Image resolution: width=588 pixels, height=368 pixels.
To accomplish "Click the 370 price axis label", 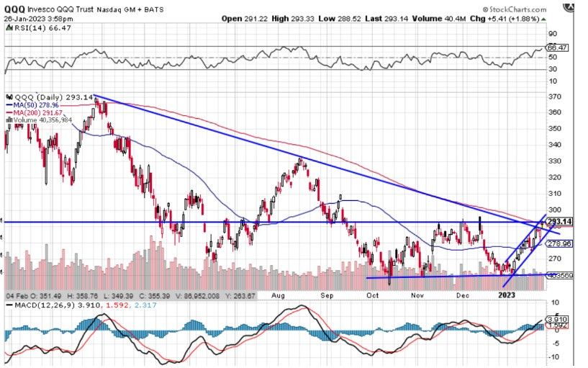I will [x=553, y=97].
